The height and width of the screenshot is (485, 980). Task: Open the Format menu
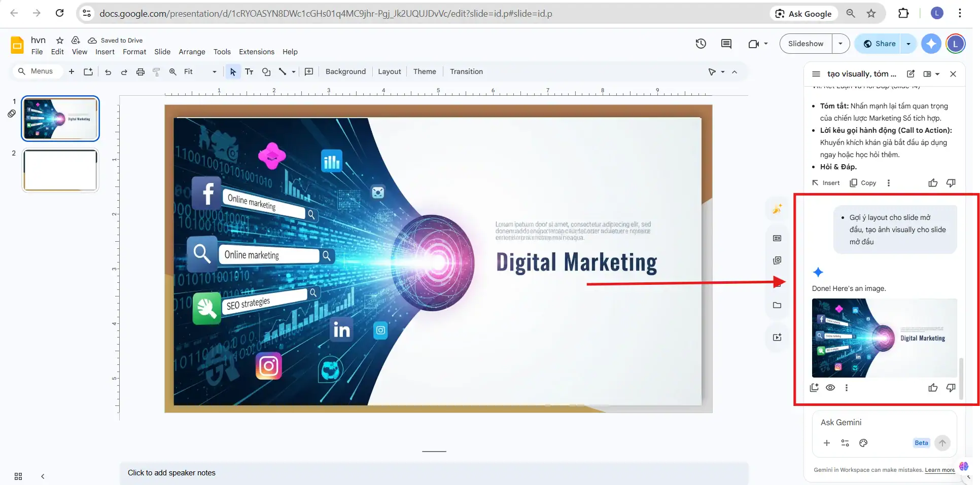[134, 52]
